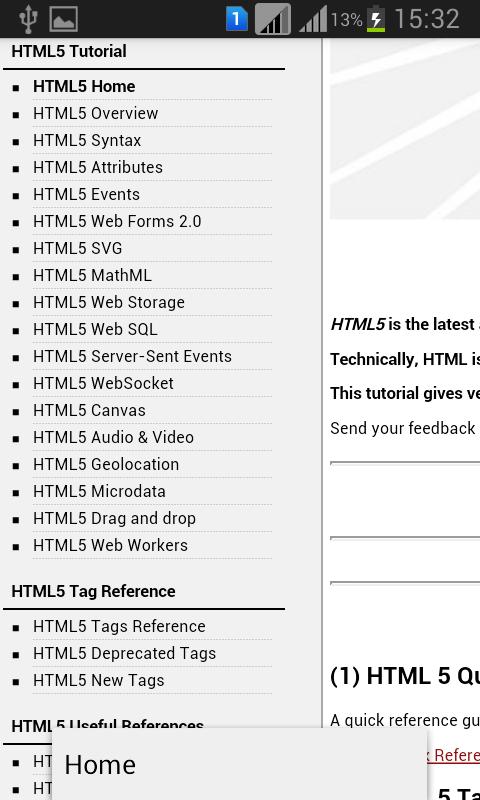This screenshot has width=480, height=800.
Task: Select HTML5 Web SQL link
Action: [95, 330]
